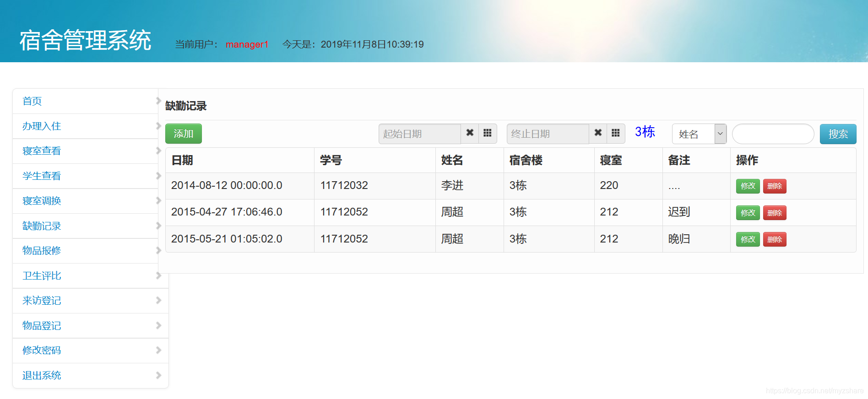Viewport: 868px width, 399px height.
Task: Open 寝室调换 in the sidebar
Action: pyautogui.click(x=42, y=200)
